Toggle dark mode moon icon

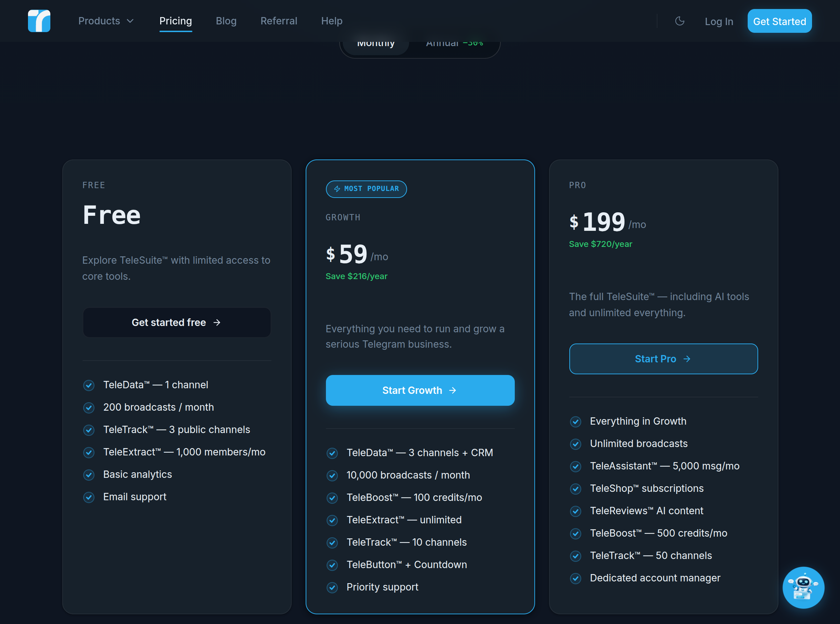[x=680, y=21]
